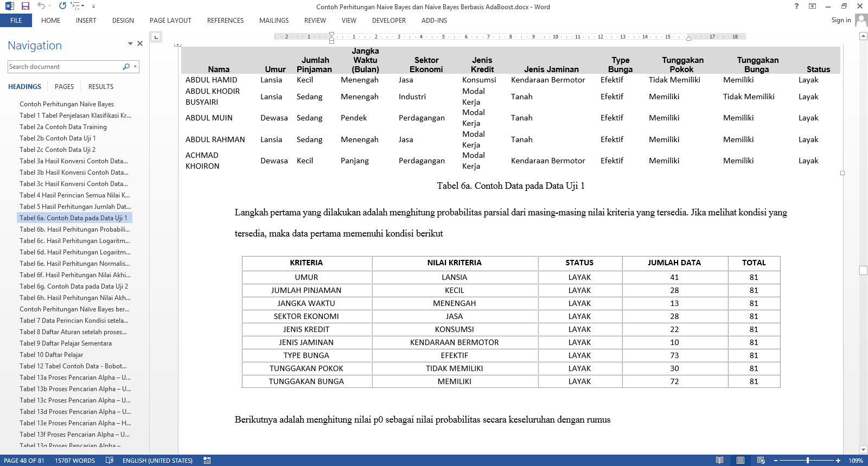
Task: Switch to Read Mode view
Action: point(719,460)
